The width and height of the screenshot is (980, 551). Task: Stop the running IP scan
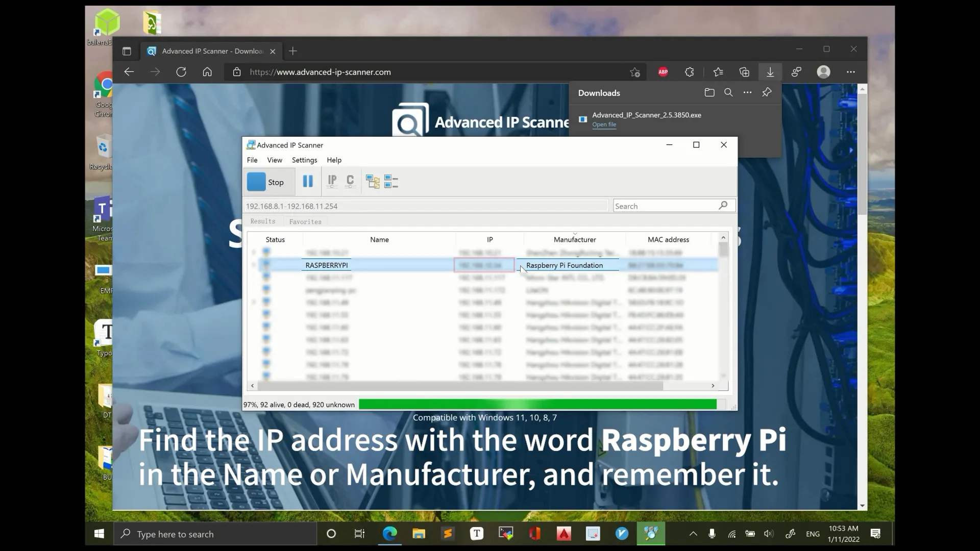point(270,182)
